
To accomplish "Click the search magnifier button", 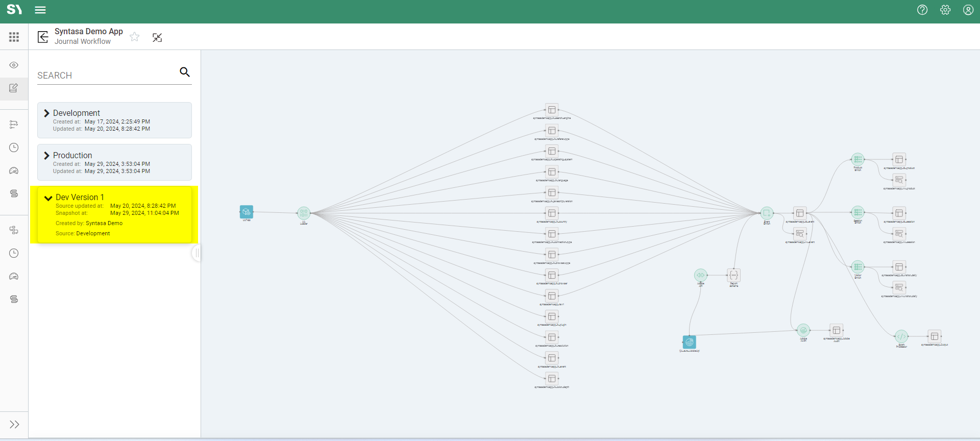I will coord(185,72).
